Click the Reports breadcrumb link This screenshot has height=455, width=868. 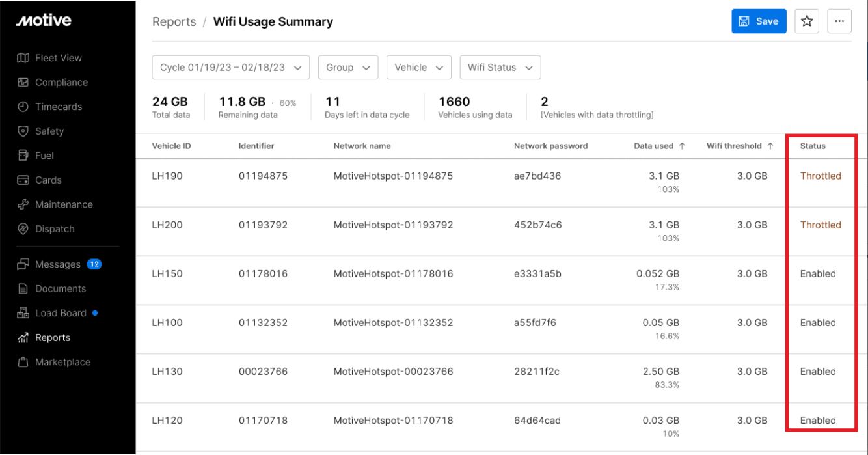(174, 22)
